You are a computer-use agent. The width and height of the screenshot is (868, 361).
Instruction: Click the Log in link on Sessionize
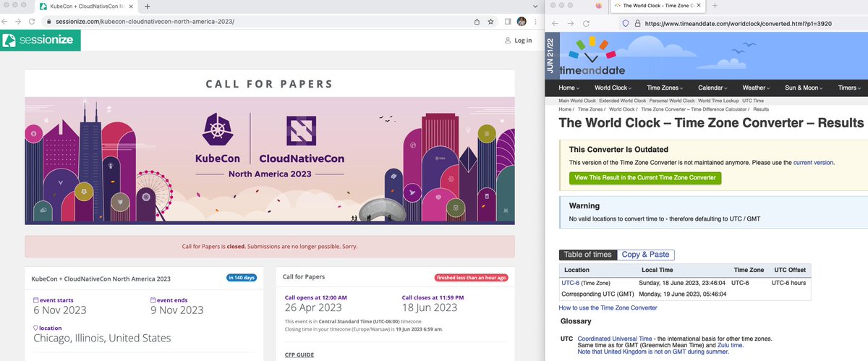(518, 41)
